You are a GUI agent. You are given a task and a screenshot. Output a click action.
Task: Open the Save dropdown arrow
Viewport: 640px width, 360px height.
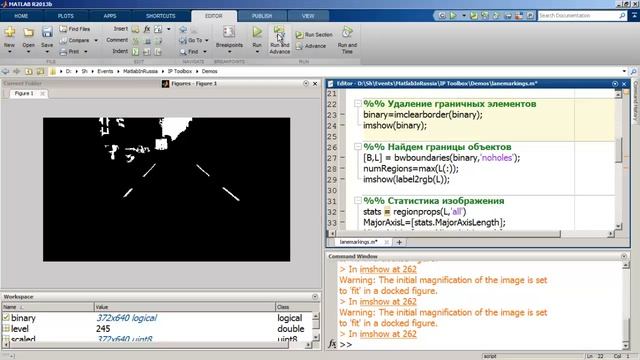click(x=47, y=52)
